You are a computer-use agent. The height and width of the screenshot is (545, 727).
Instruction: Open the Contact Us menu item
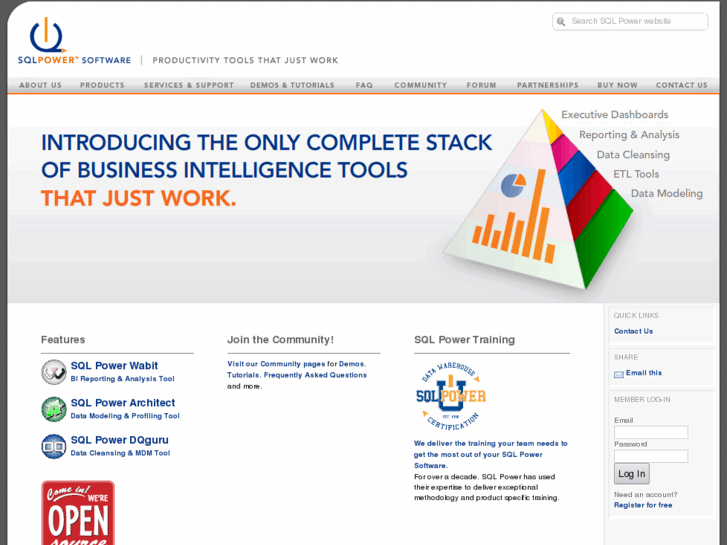[682, 85]
